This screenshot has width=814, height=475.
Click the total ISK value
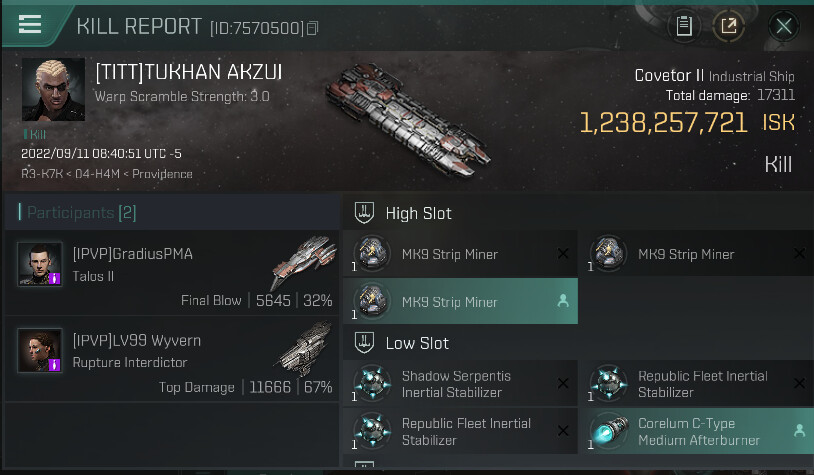(x=664, y=123)
